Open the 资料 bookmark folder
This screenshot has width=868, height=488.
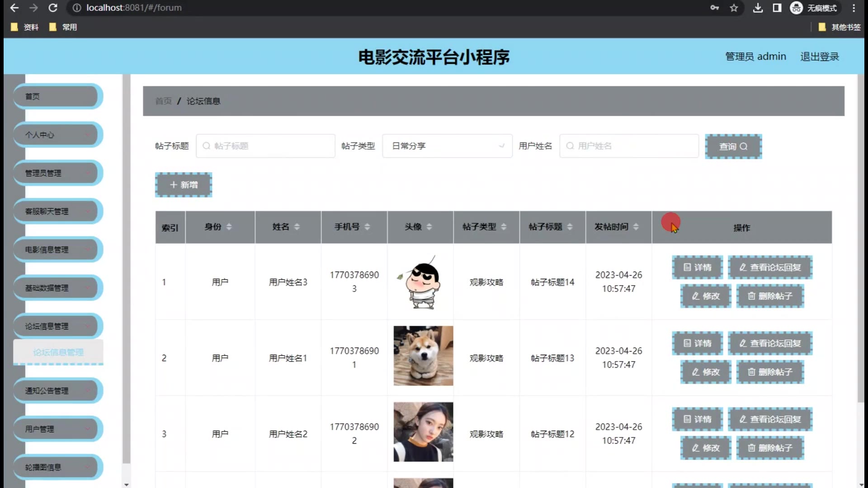click(x=25, y=27)
